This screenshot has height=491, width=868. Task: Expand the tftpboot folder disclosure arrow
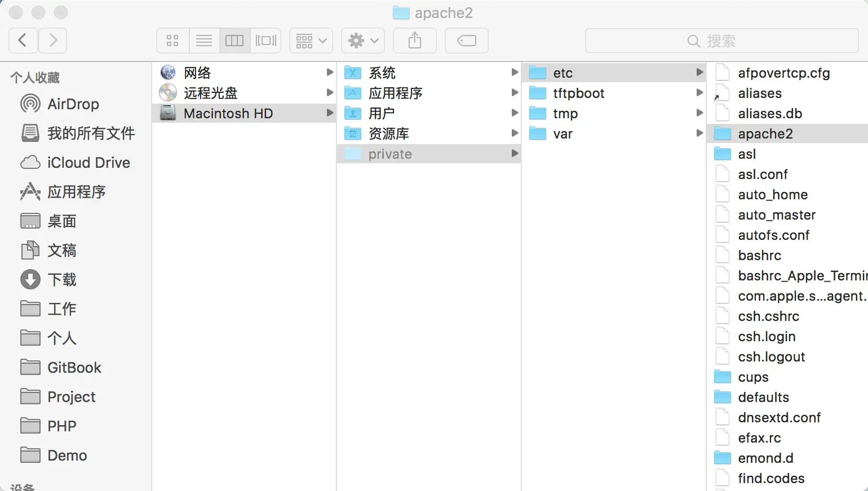(x=699, y=92)
